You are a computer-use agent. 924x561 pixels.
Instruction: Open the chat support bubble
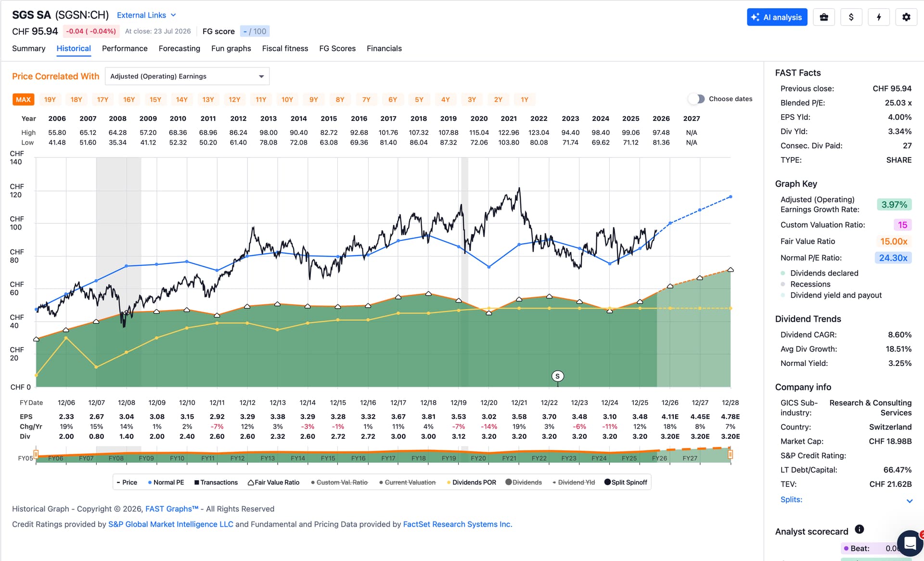[x=910, y=543]
